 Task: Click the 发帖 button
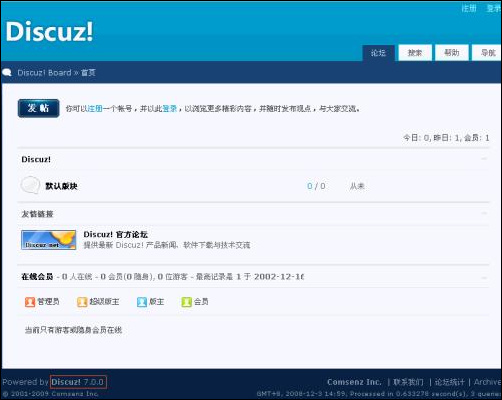(x=39, y=108)
